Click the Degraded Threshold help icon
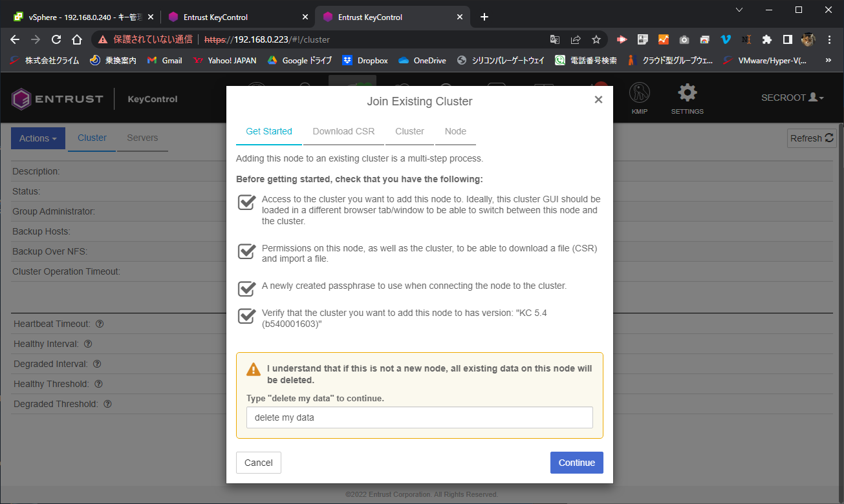 coord(108,404)
